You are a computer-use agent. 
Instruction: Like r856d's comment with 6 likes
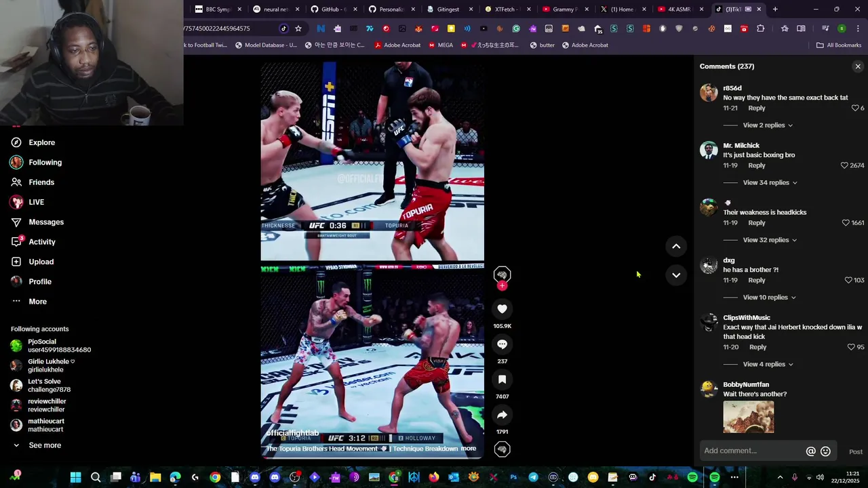pyautogui.click(x=855, y=108)
